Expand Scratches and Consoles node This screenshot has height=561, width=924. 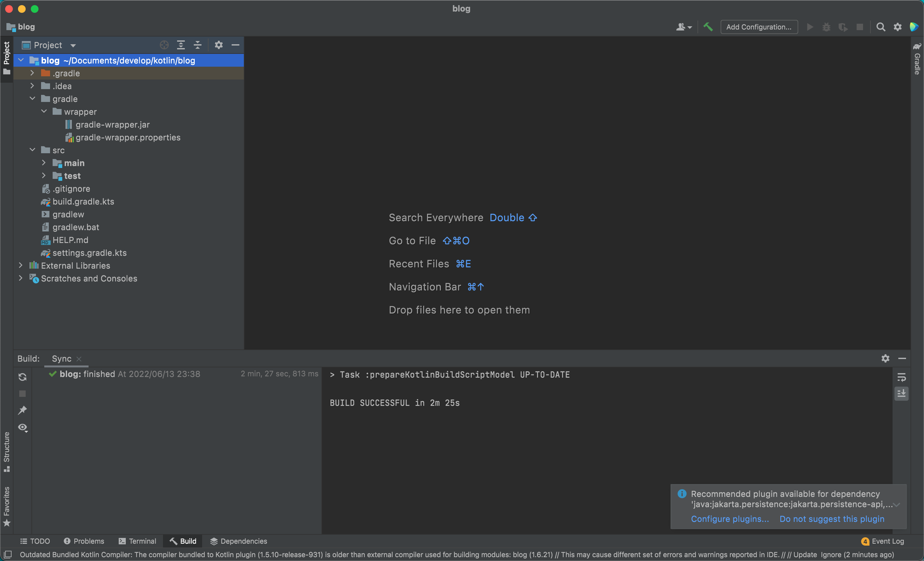coord(21,278)
